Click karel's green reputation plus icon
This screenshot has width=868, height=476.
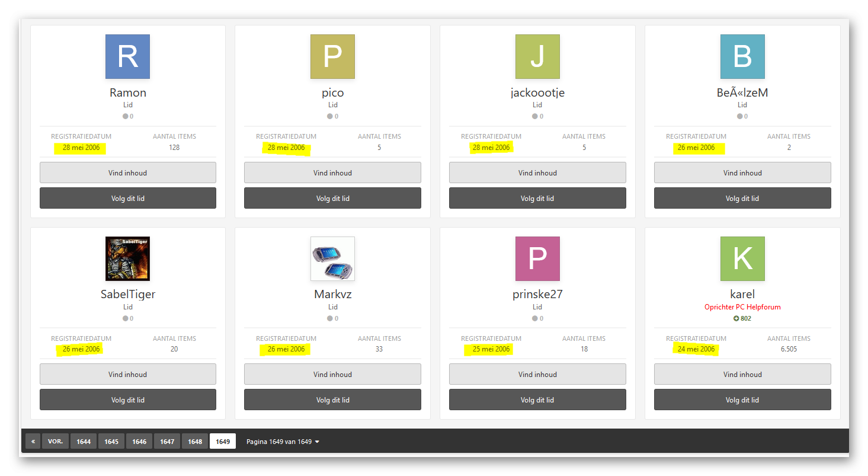(x=736, y=318)
